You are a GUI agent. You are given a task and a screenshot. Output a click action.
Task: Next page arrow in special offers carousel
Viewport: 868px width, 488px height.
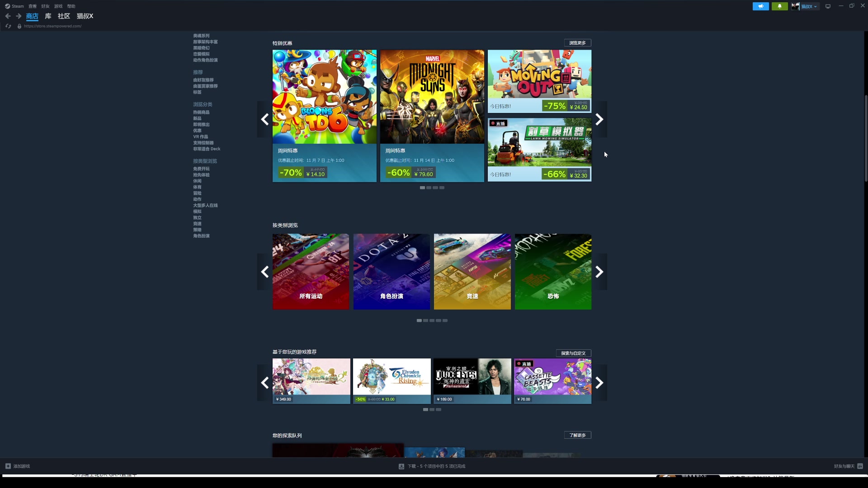point(599,119)
